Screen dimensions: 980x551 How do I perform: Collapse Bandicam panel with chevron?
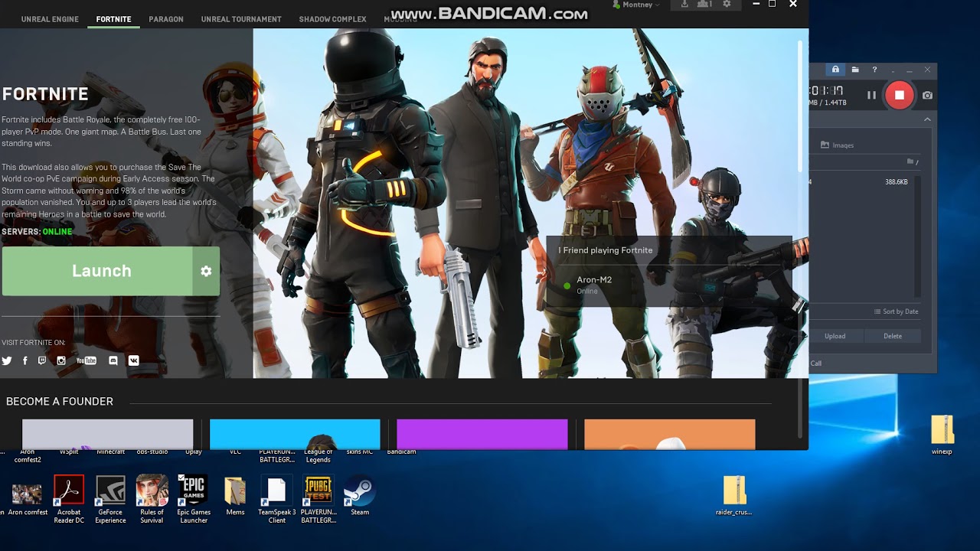tap(927, 119)
